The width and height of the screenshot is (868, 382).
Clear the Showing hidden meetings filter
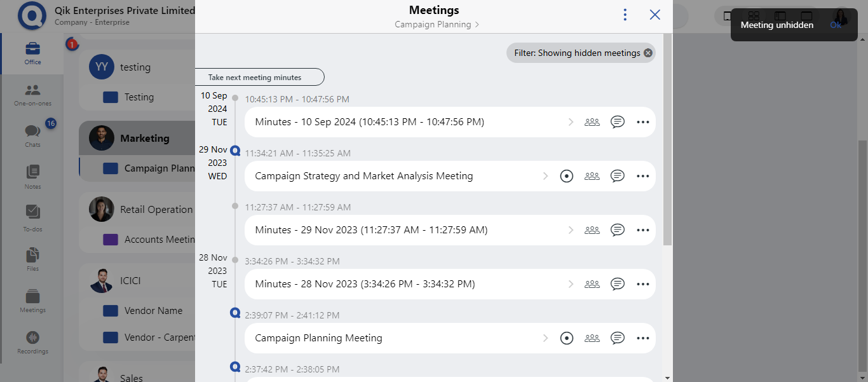[x=648, y=53]
